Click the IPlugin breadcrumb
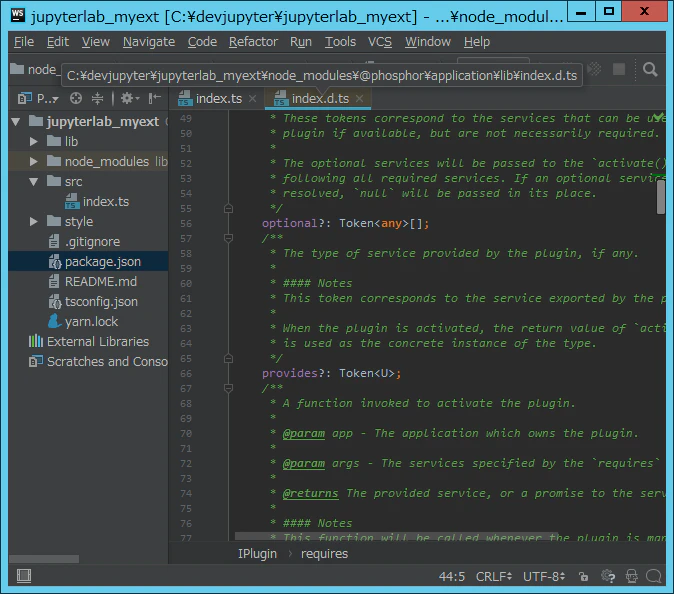The image size is (674, 594). [257, 554]
